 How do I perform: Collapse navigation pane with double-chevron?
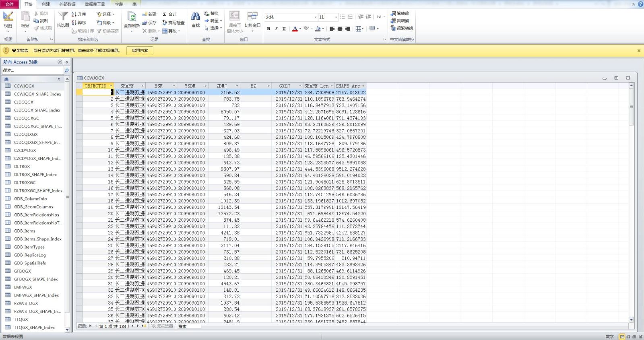(67, 62)
